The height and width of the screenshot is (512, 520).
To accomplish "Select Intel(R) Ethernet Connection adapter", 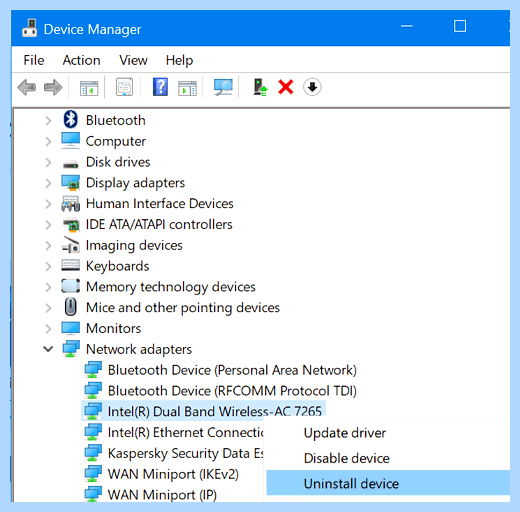I will click(185, 432).
